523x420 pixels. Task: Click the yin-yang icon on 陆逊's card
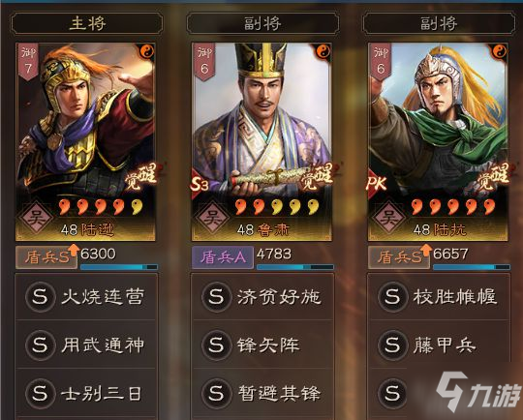(x=146, y=51)
